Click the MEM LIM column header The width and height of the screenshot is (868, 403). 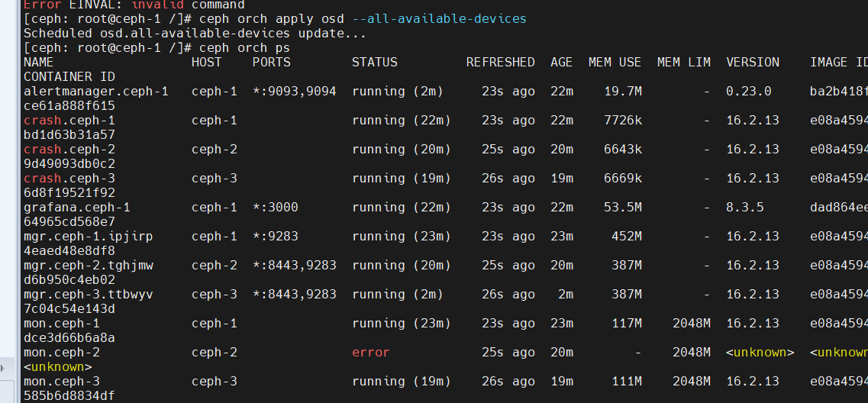tap(684, 62)
